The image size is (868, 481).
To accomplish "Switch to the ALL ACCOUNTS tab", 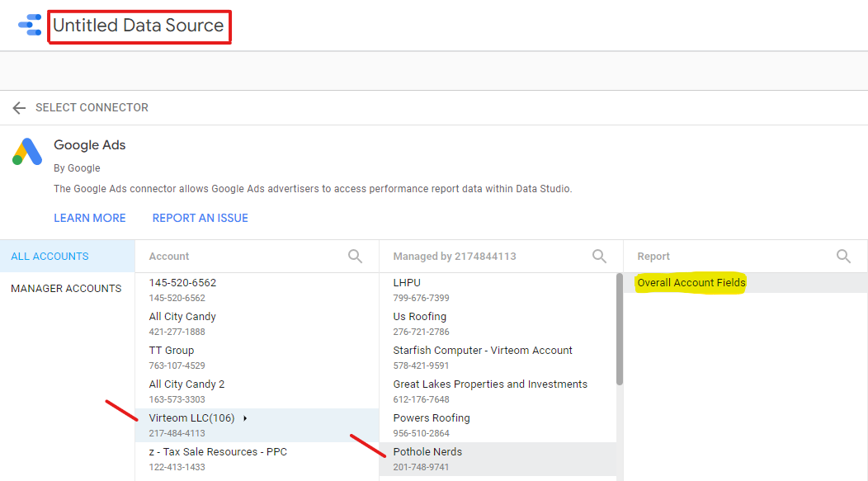I will tap(50, 257).
